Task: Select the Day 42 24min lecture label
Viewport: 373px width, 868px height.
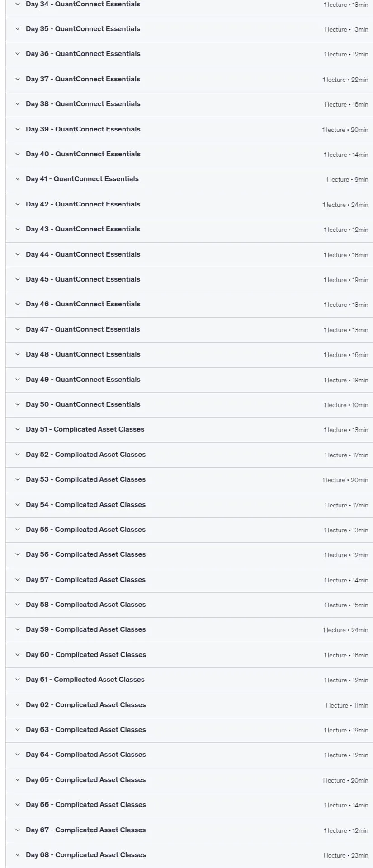Action: pos(345,205)
